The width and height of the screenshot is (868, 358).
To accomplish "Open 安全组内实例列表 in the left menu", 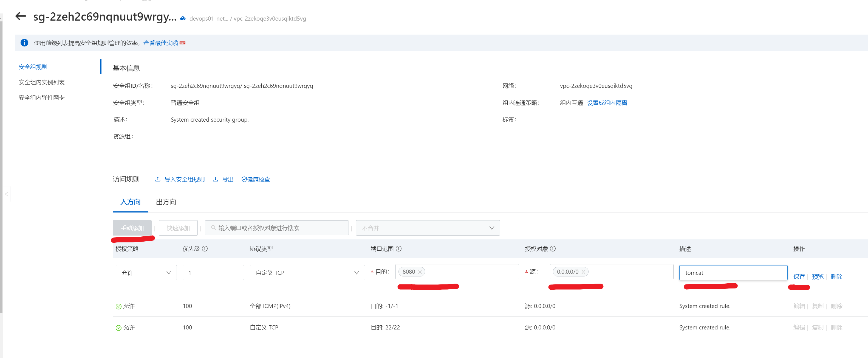I will (41, 82).
